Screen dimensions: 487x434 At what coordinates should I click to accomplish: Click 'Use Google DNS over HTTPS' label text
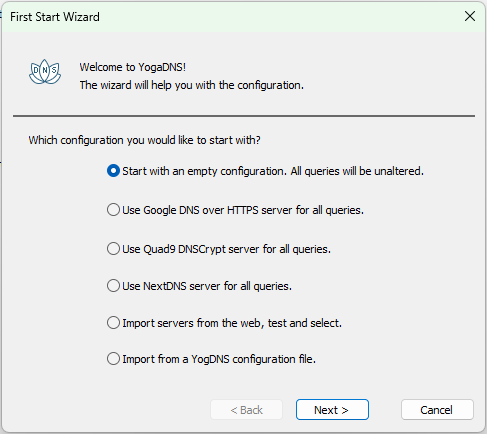coord(190,210)
